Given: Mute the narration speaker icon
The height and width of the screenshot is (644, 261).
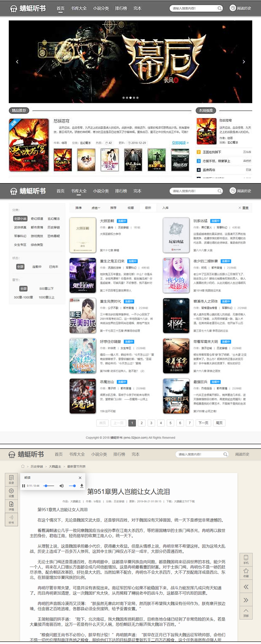Looking at the screenshot, I should [62, 486].
